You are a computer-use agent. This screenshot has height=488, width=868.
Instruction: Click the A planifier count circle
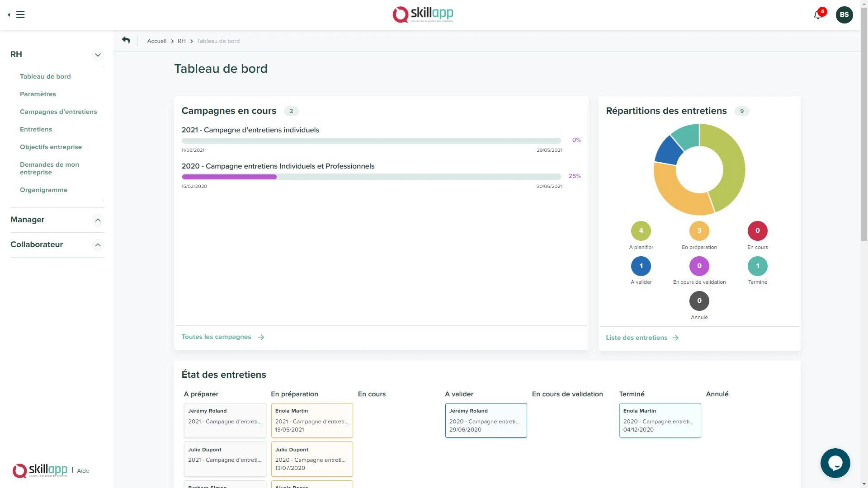pyautogui.click(x=641, y=231)
